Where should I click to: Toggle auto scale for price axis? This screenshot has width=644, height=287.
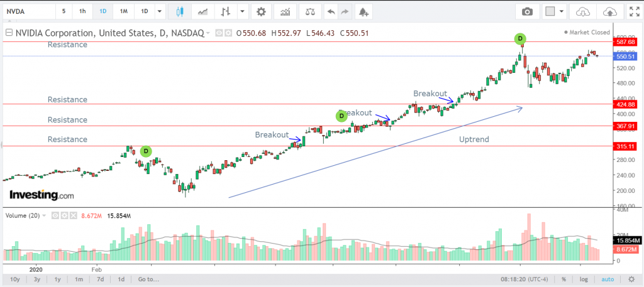pyautogui.click(x=607, y=279)
